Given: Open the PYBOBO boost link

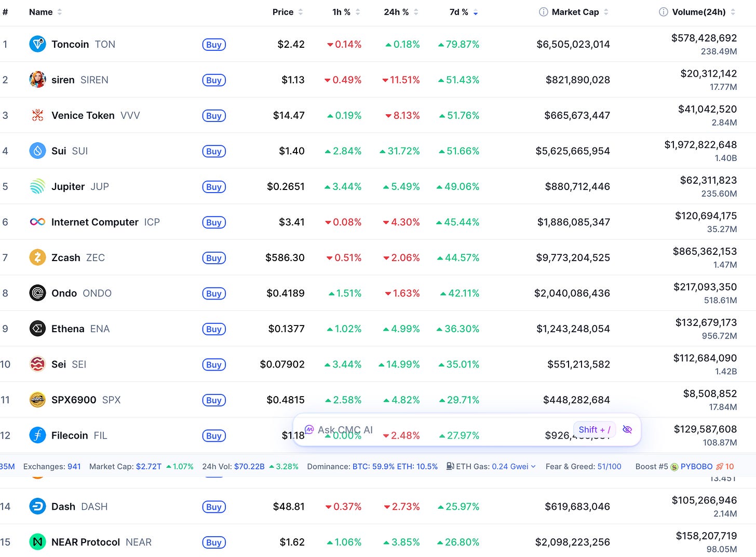Looking at the screenshot, I should coord(696,466).
